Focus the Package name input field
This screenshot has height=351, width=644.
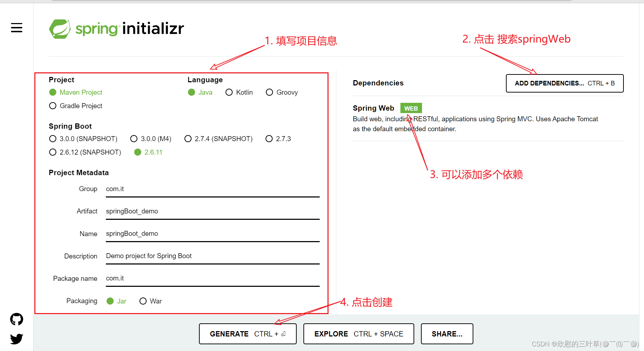[213, 279]
